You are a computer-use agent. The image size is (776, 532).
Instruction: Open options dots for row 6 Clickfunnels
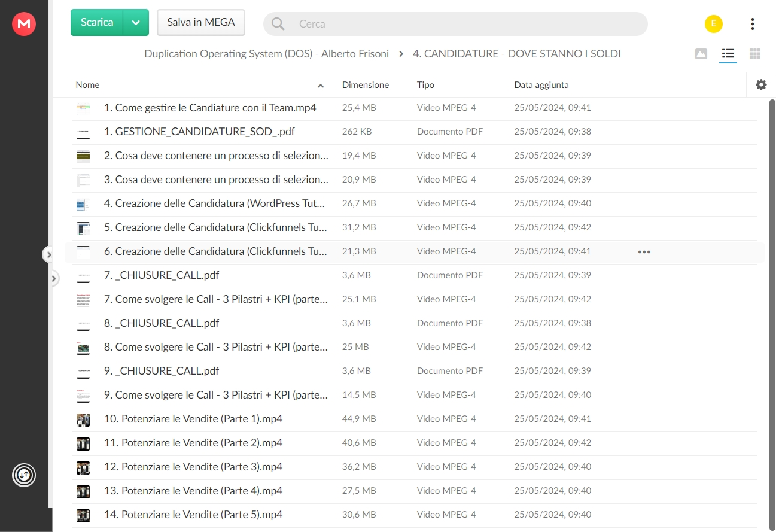point(644,252)
